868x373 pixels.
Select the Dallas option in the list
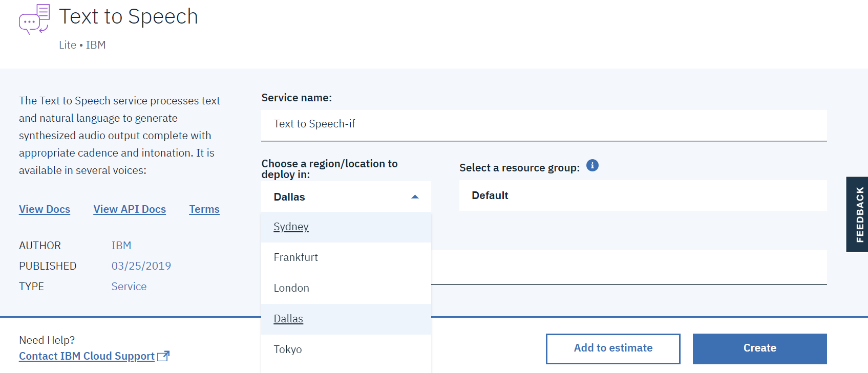(x=288, y=319)
